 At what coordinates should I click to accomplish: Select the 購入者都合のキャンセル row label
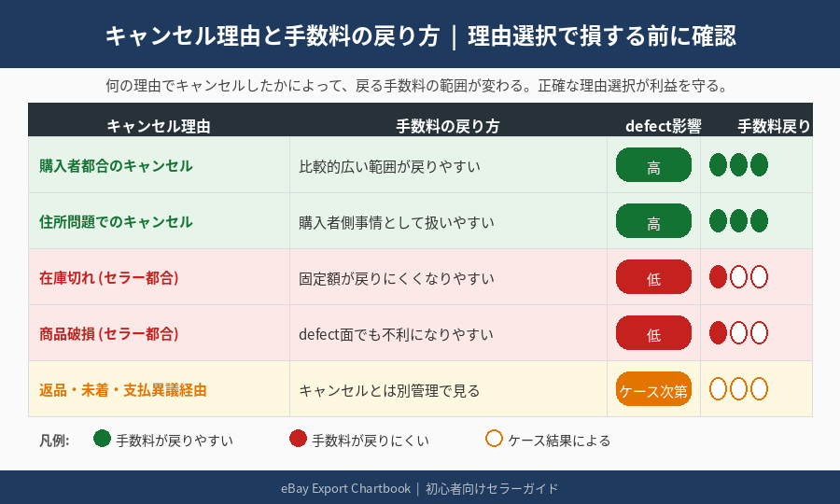116,166
